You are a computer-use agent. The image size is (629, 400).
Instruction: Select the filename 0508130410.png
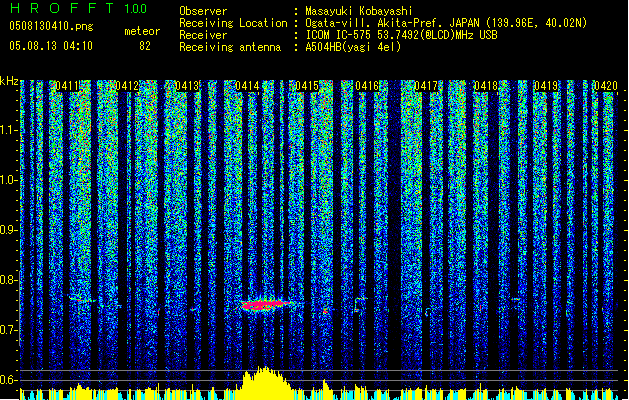pyautogui.click(x=51, y=27)
